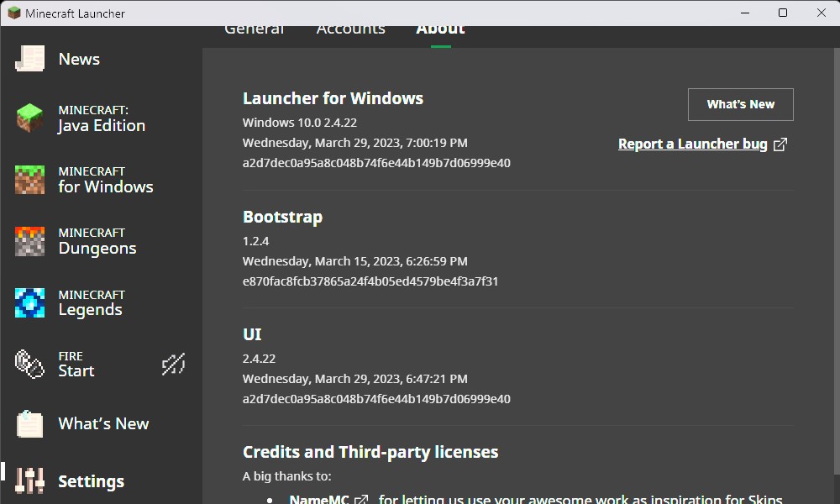Open What's New clipboard icon in sidebar
Image resolution: width=840 pixels, height=504 pixels.
coord(29,423)
